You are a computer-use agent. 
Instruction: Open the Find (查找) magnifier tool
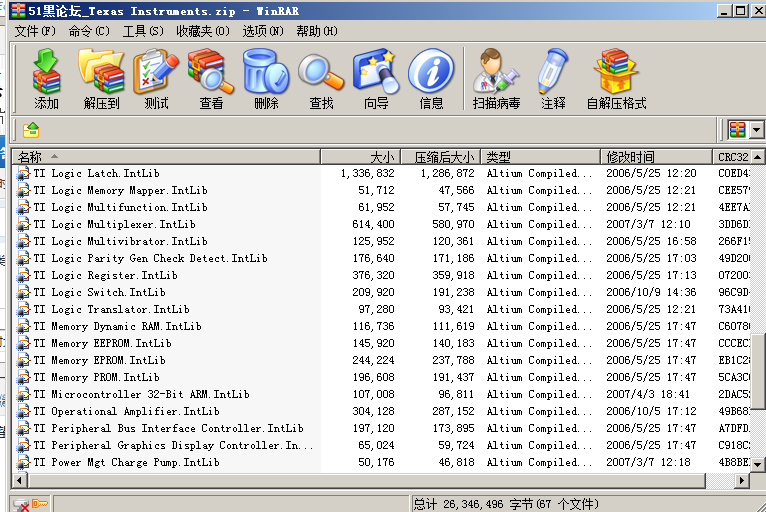[x=321, y=78]
